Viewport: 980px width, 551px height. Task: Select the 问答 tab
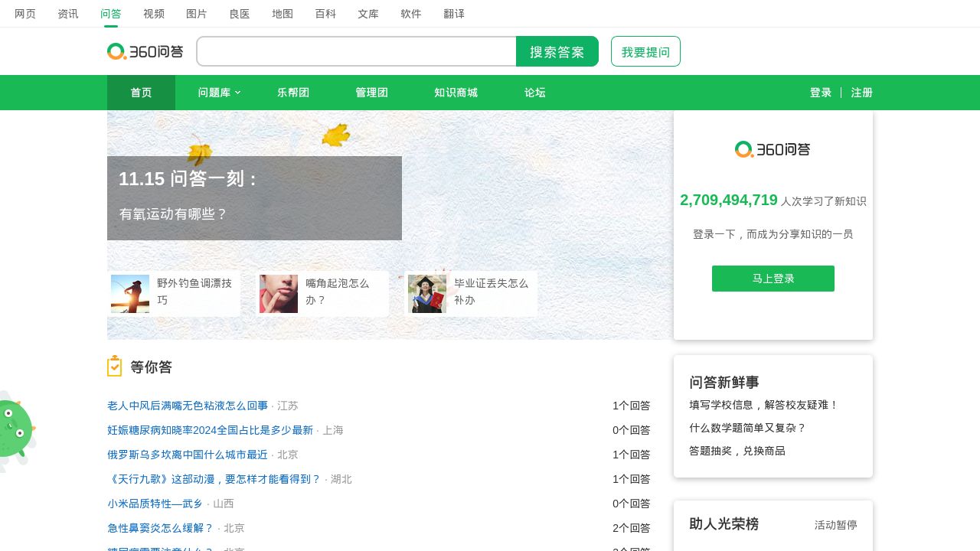(x=111, y=14)
